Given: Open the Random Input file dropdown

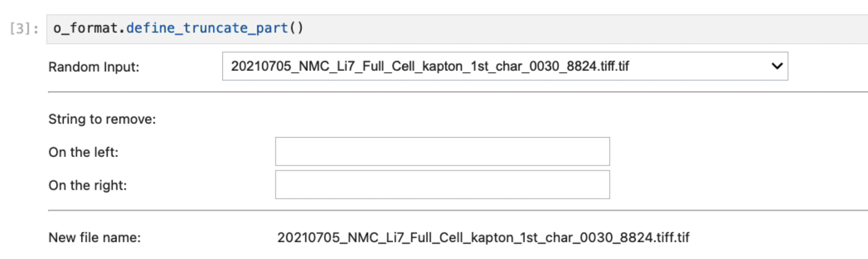Looking at the screenshot, I should tap(505, 66).
